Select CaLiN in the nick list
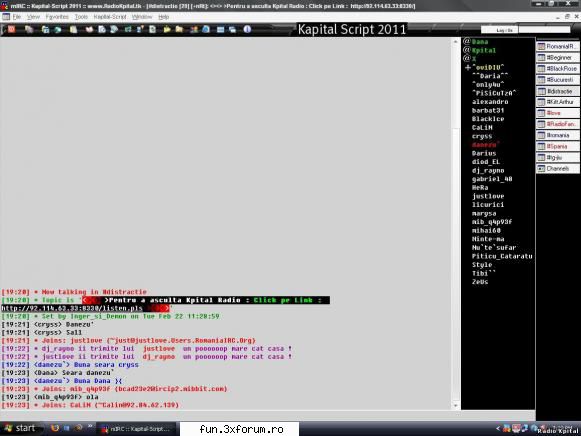 (482, 127)
